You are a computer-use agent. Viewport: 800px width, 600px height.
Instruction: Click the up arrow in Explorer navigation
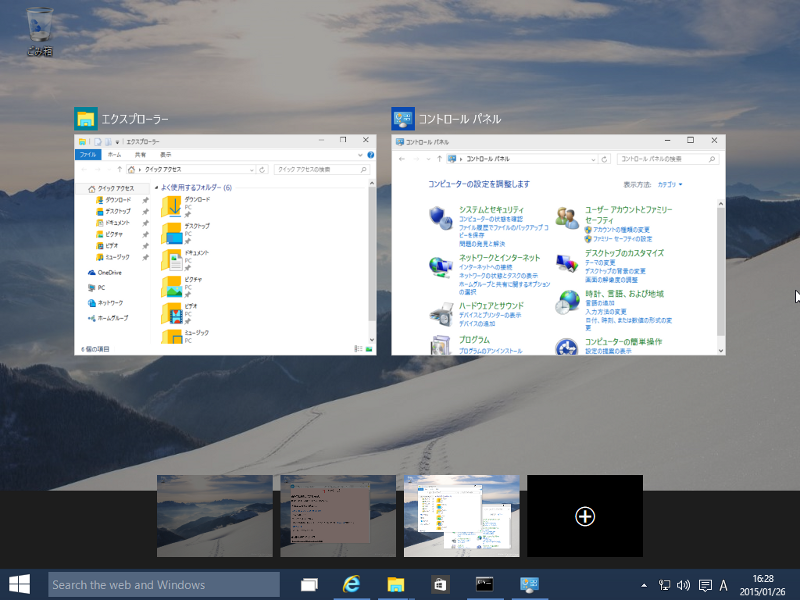click(119, 169)
